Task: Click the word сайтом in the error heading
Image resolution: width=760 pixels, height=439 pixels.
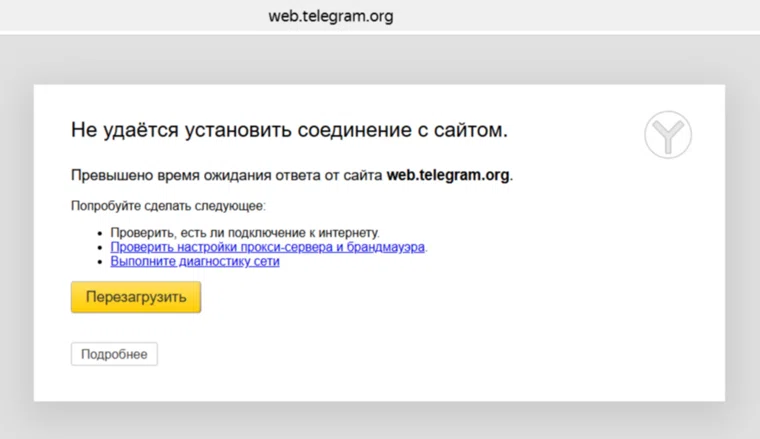Action: 471,130
